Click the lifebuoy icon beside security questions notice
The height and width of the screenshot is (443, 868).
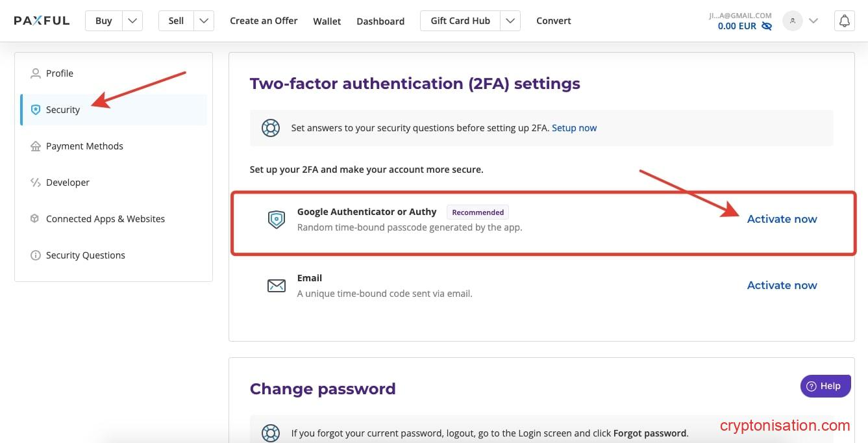pyautogui.click(x=270, y=128)
